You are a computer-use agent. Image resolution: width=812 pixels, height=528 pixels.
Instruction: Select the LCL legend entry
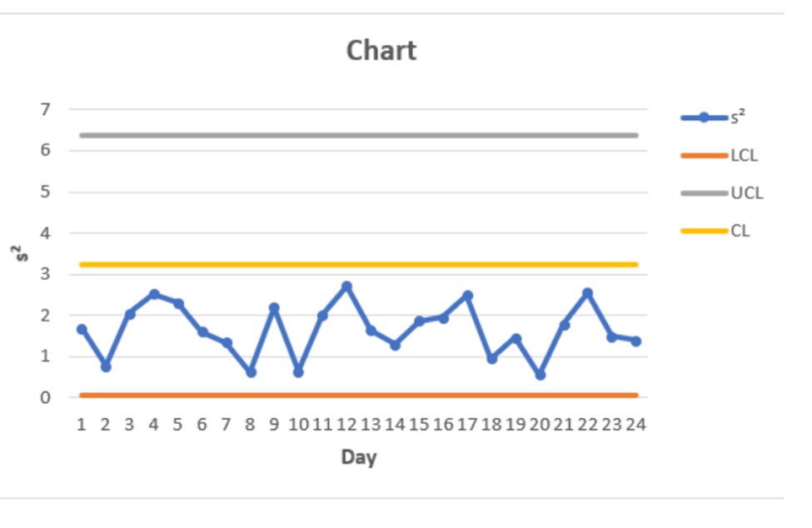pos(745,155)
